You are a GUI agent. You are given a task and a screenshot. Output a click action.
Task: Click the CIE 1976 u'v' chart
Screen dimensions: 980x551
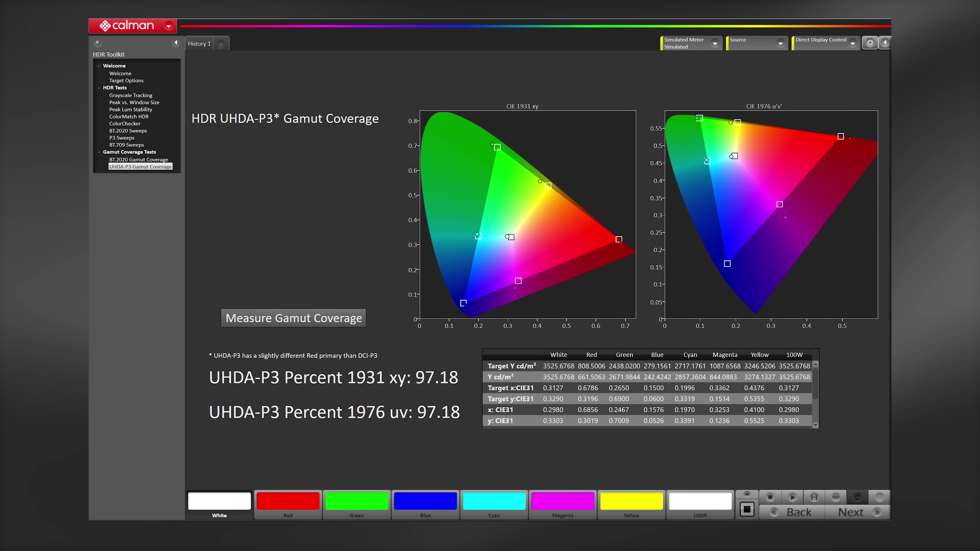[x=771, y=215]
